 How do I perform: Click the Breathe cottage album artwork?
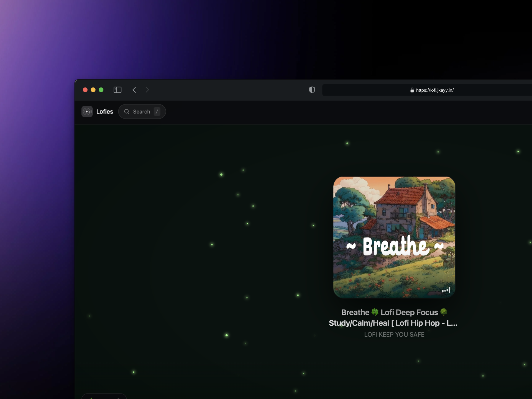pyautogui.click(x=394, y=237)
